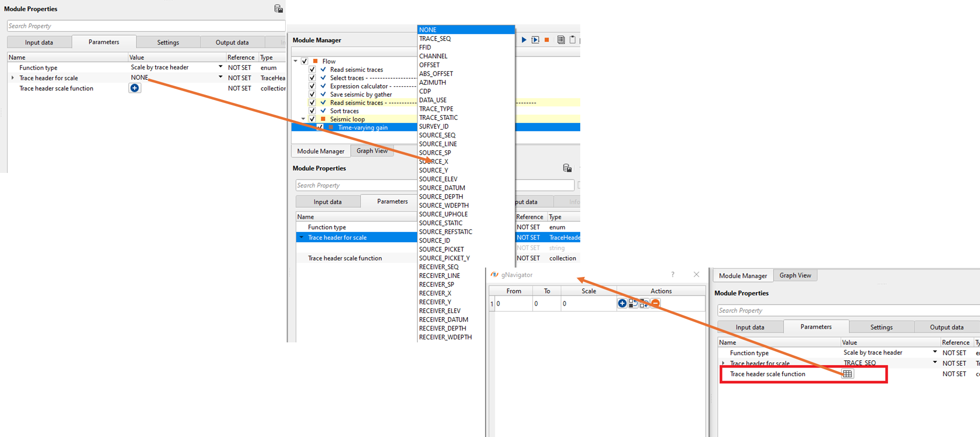The height and width of the screenshot is (437, 980).
Task: Open the Graph View tab in the right panel
Action: click(x=795, y=275)
